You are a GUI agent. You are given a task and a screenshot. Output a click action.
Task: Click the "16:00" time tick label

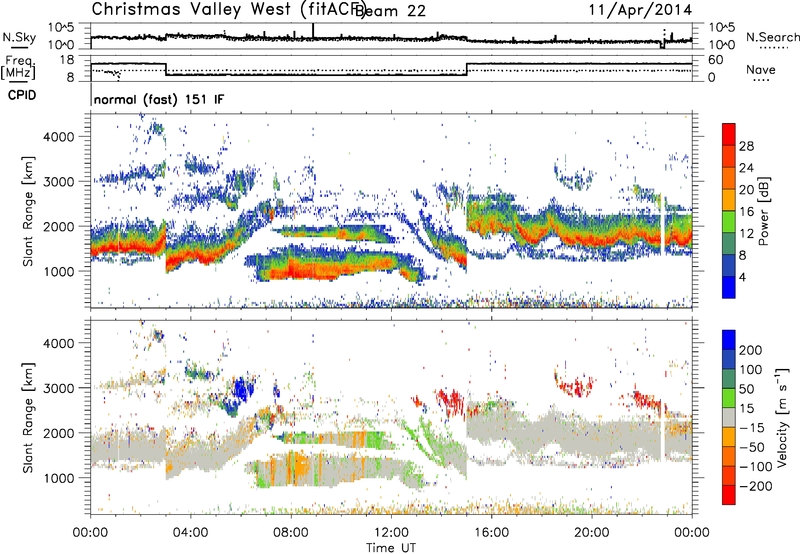pos(491,533)
